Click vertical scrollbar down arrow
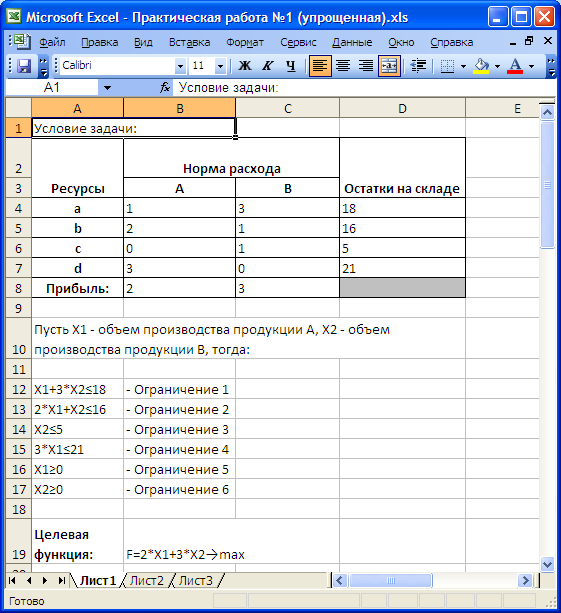The width and height of the screenshot is (561, 613). (547, 565)
